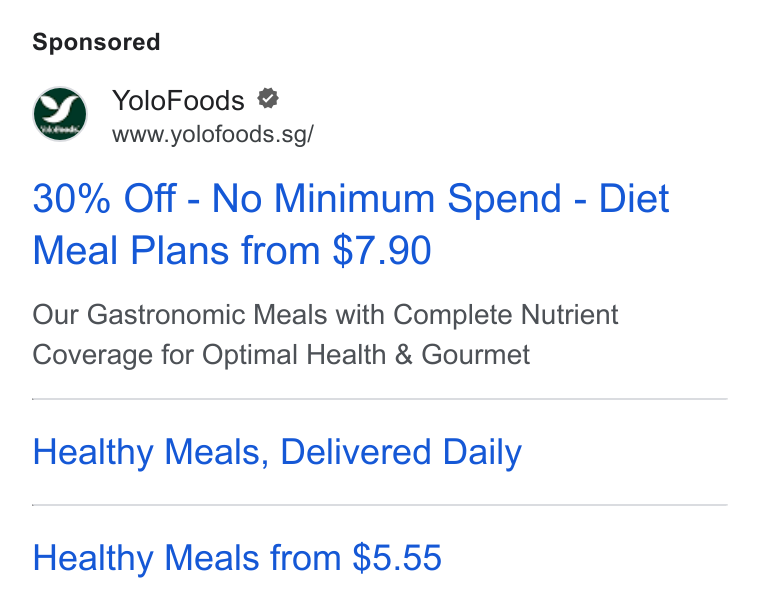The height and width of the screenshot is (610, 760).
Task: Click the word "Diet" ending the first headline line
Action: 634,198
